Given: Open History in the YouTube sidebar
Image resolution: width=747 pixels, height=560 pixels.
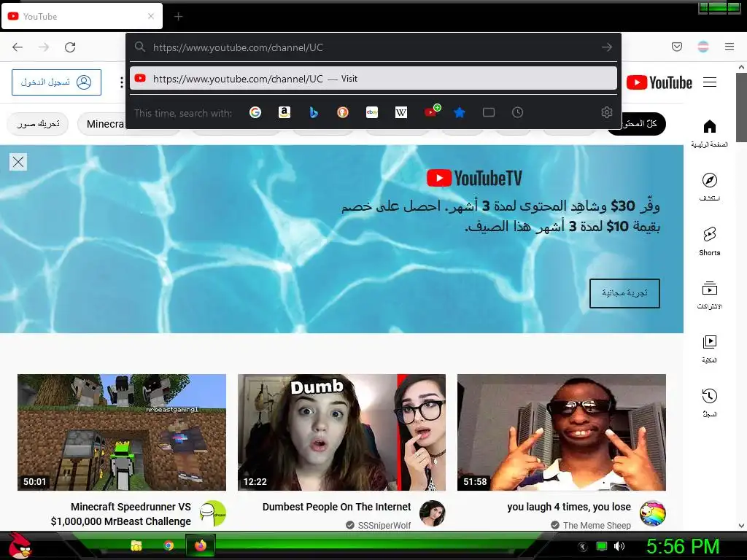Looking at the screenshot, I should tap(709, 402).
